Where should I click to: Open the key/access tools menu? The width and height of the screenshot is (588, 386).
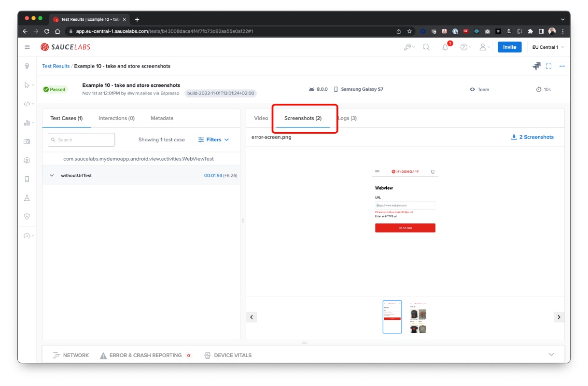click(409, 47)
